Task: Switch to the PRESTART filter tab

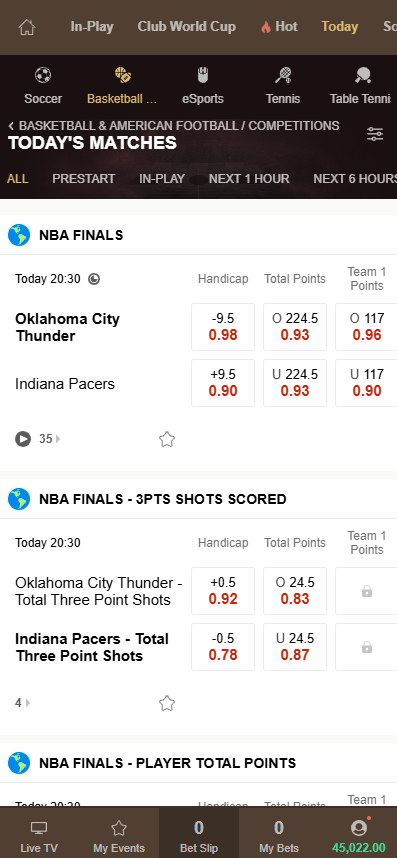Action: 84,179
